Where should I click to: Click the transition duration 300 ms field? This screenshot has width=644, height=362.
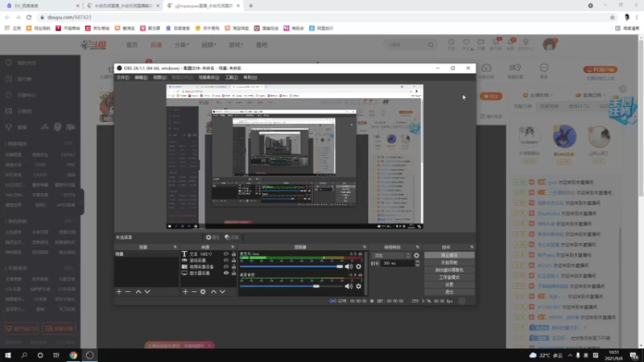(x=397, y=264)
